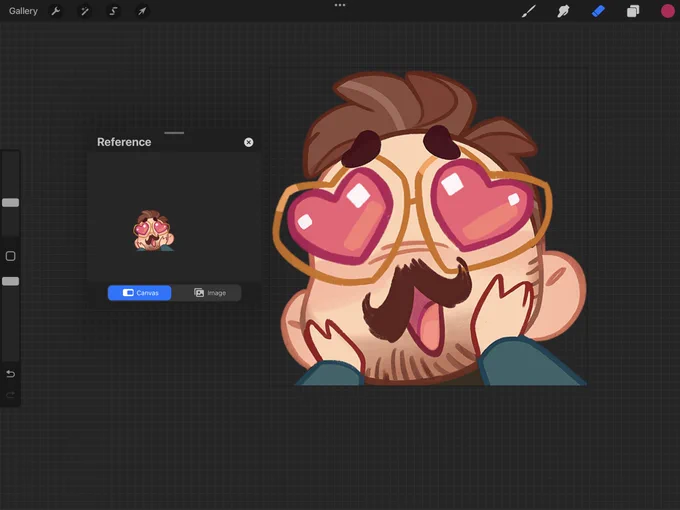Image resolution: width=680 pixels, height=510 pixels.
Task: Open the Adjustments magic wand menu
Action: coord(85,11)
